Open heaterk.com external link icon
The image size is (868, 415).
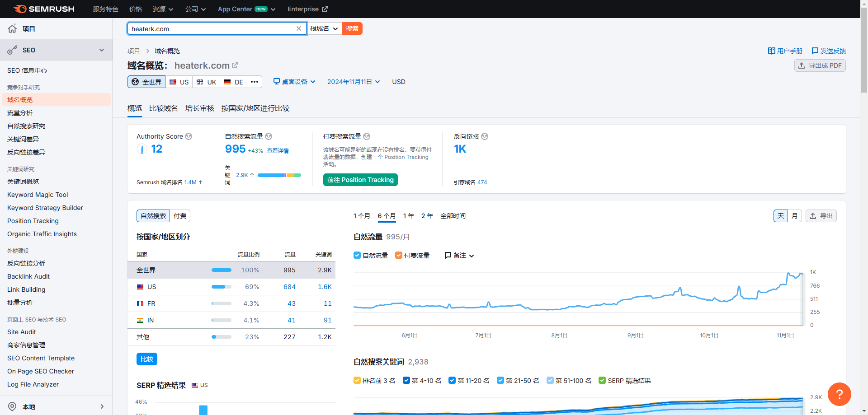pyautogui.click(x=235, y=65)
